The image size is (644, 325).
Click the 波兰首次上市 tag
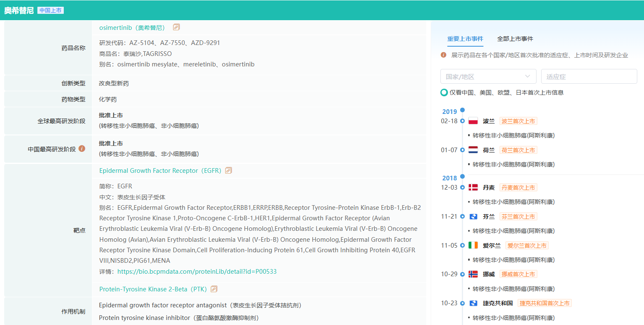pos(518,121)
